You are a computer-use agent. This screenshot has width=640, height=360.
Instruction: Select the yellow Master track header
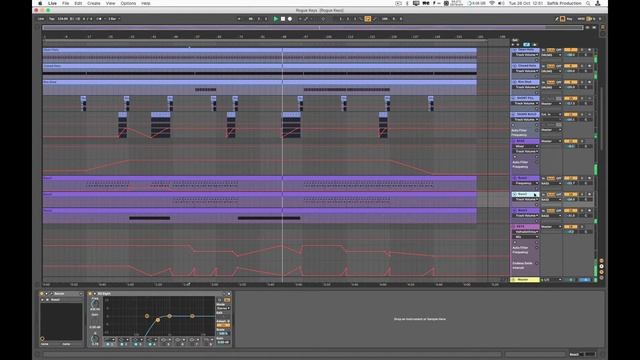point(525,280)
